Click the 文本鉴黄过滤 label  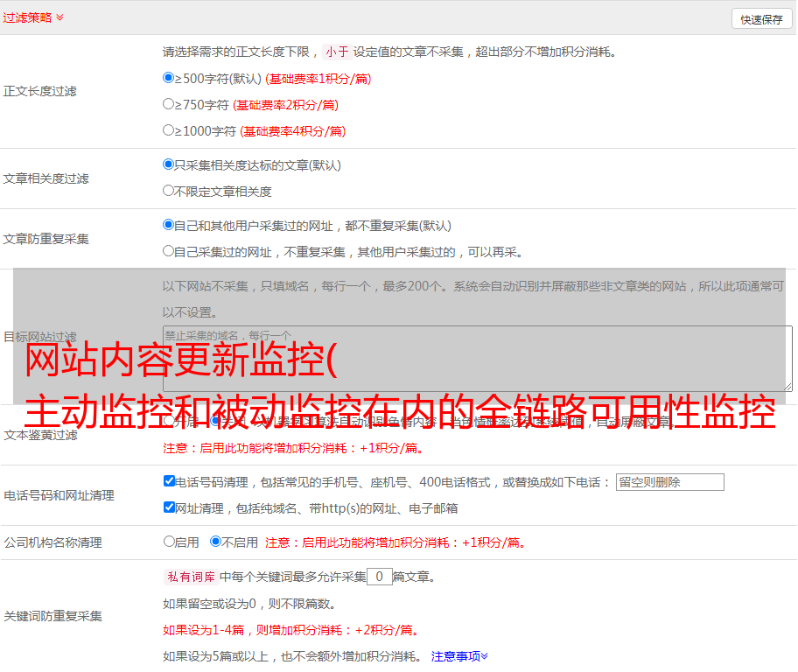coord(41,435)
